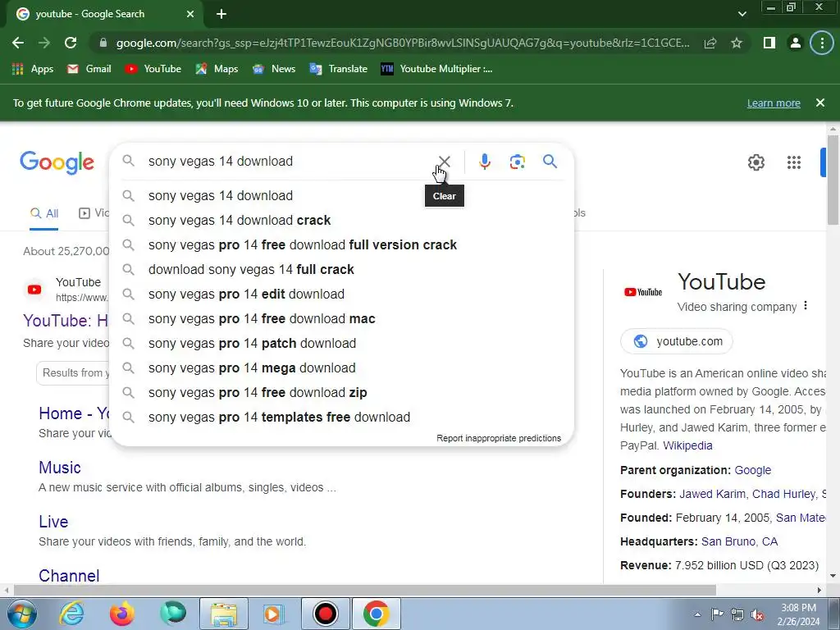
Task: Open media player taskbar icon
Action: (x=274, y=614)
